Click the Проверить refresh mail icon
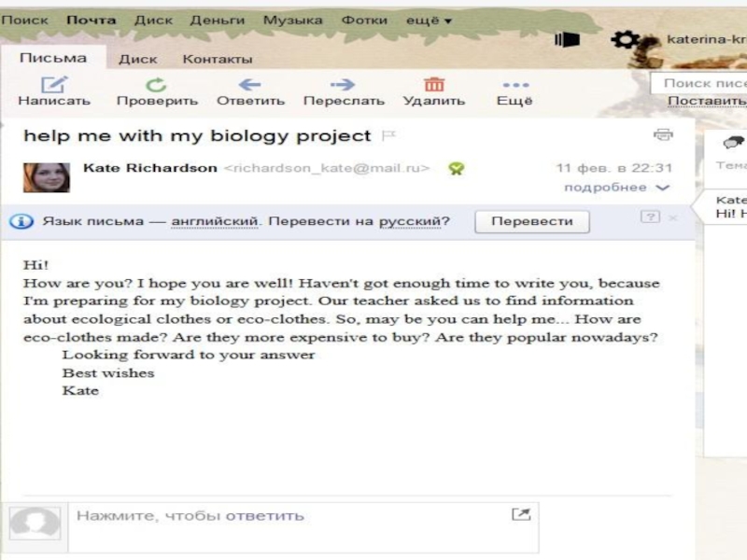This screenshot has width=747, height=560. tap(157, 85)
